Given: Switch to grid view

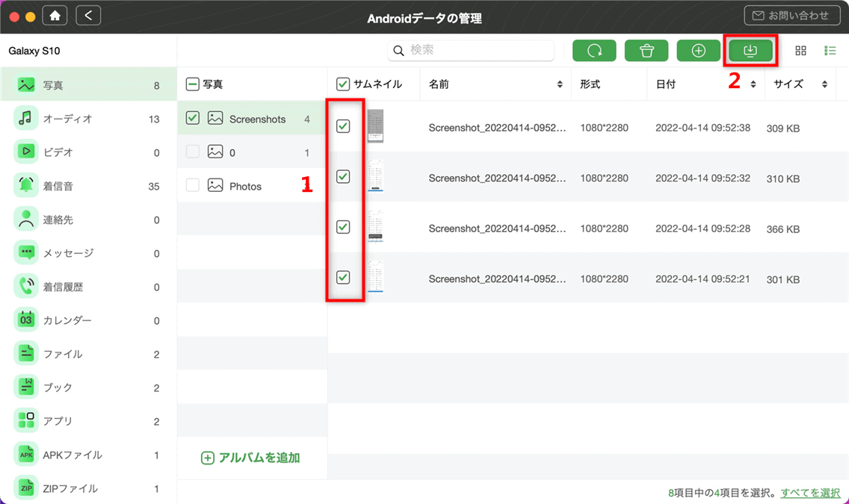Looking at the screenshot, I should [x=800, y=50].
